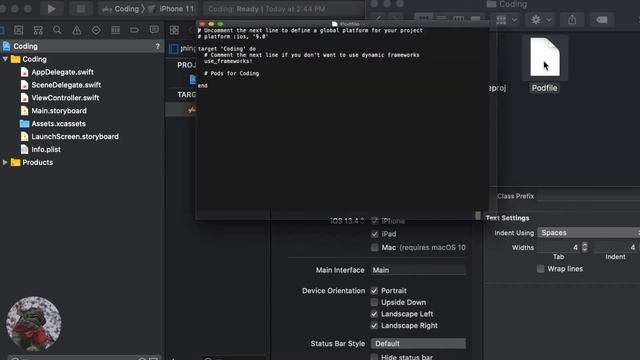
Task: Click the Tab width value field
Action: click(559, 247)
